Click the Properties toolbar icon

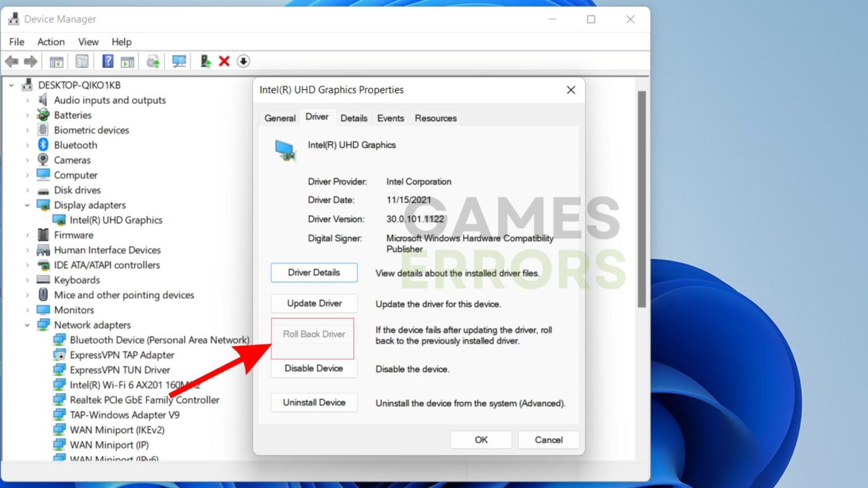[x=82, y=61]
